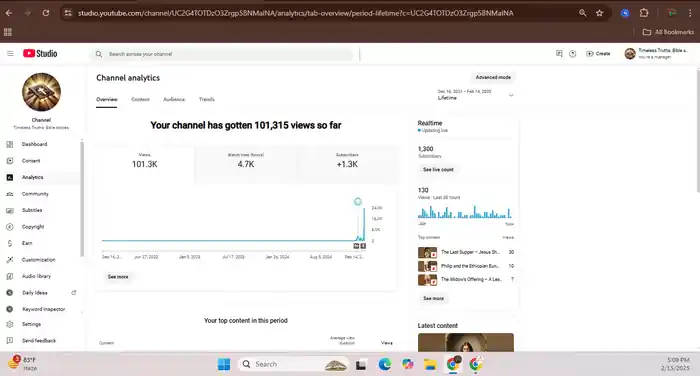Click the Create button
This screenshot has height=376, width=700.
[x=598, y=54]
